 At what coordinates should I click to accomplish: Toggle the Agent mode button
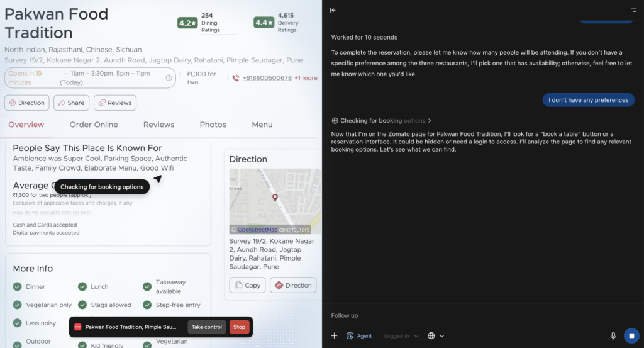click(359, 335)
